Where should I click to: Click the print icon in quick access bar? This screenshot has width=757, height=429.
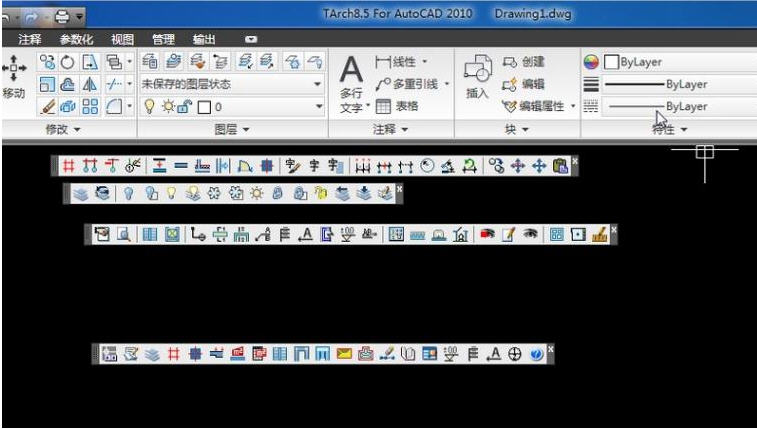coord(62,17)
